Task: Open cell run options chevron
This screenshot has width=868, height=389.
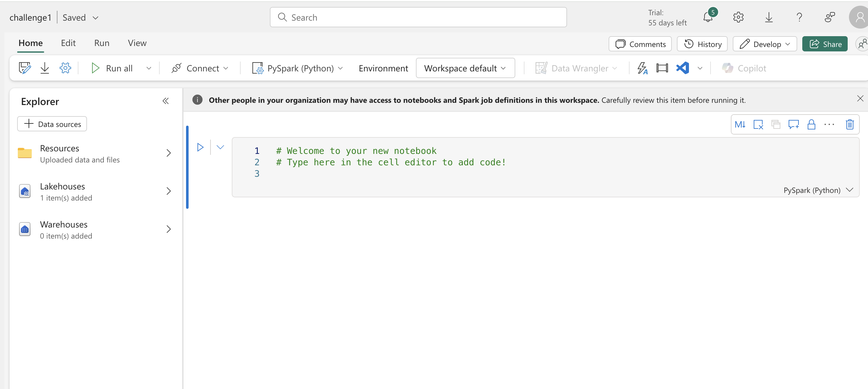Action: pos(220,147)
